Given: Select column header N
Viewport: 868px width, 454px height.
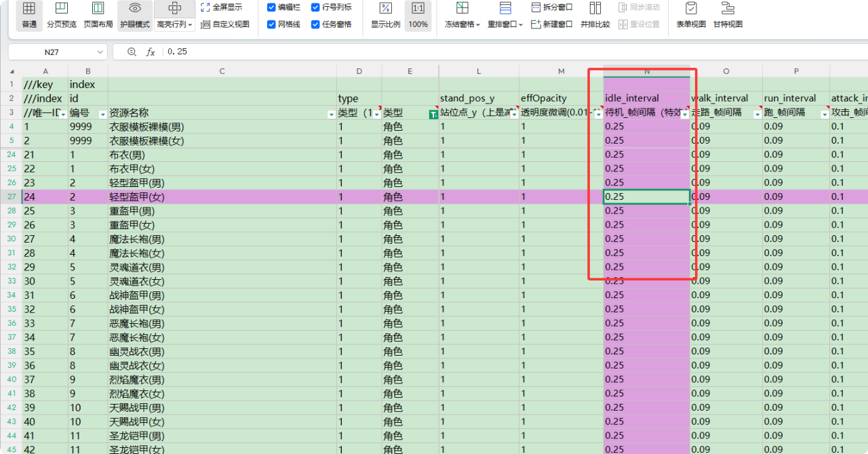Looking at the screenshot, I should pos(647,71).
